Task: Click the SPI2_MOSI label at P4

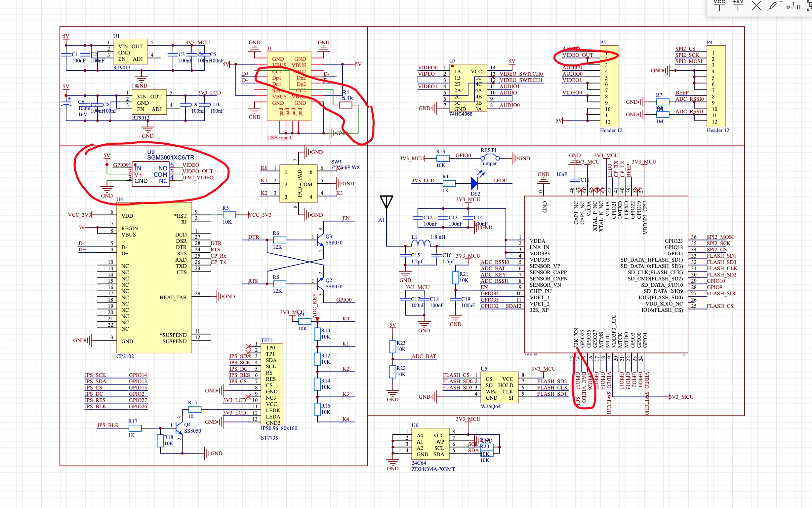Action: (x=689, y=61)
